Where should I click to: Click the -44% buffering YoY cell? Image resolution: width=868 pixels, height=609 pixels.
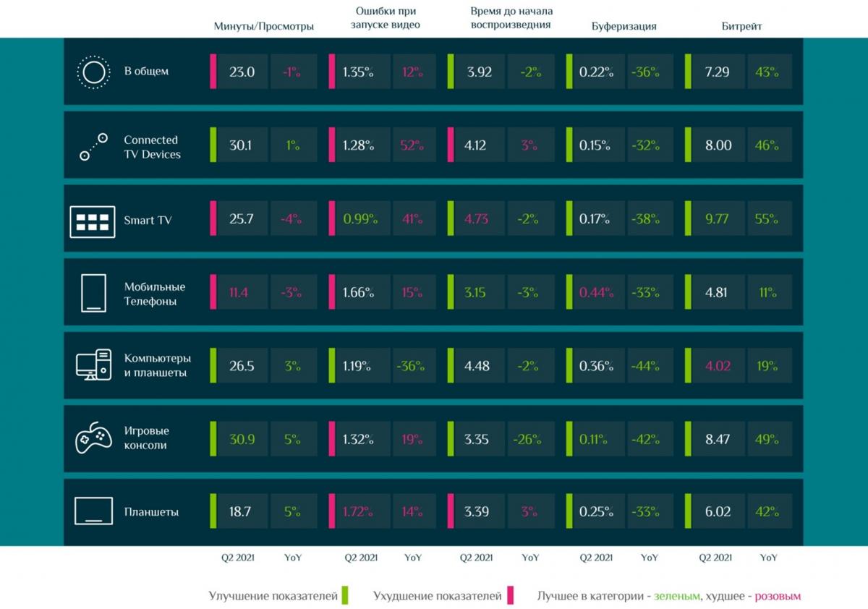pyautogui.click(x=644, y=366)
